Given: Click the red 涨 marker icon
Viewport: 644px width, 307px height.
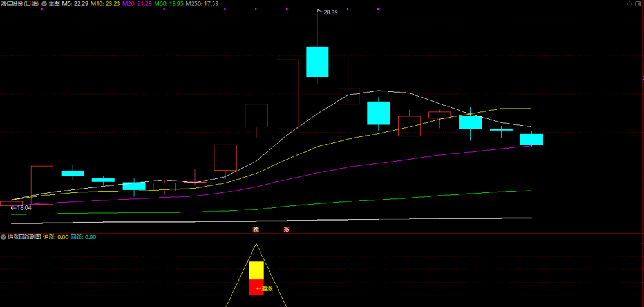Looking at the screenshot, I should point(287,229).
